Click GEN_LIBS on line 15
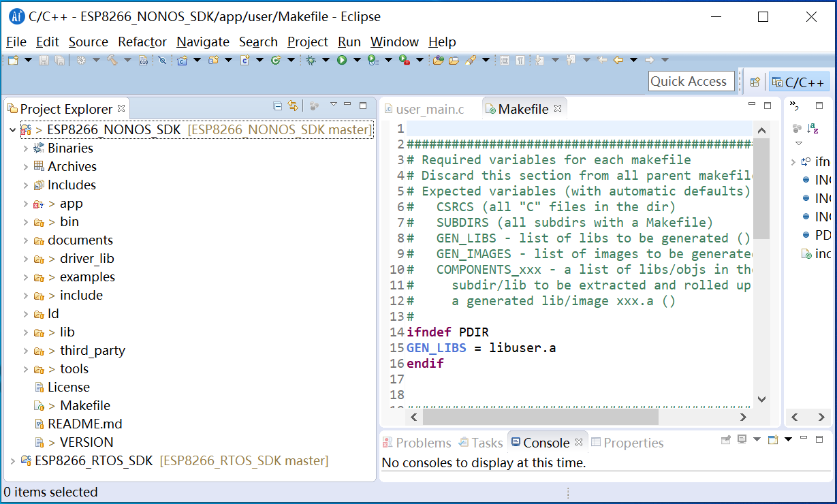Screen dimensions: 837x504 [437, 348]
